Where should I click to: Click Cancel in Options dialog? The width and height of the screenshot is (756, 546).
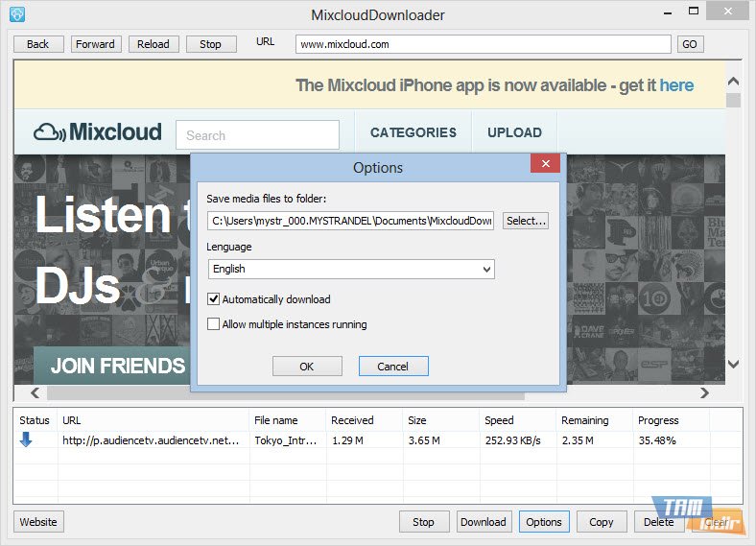point(393,367)
